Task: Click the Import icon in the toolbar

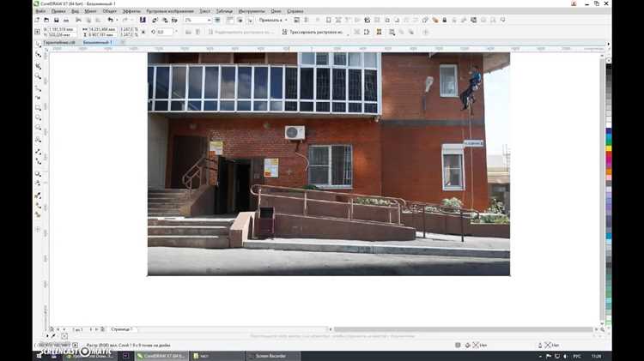Action: click(x=155, y=20)
